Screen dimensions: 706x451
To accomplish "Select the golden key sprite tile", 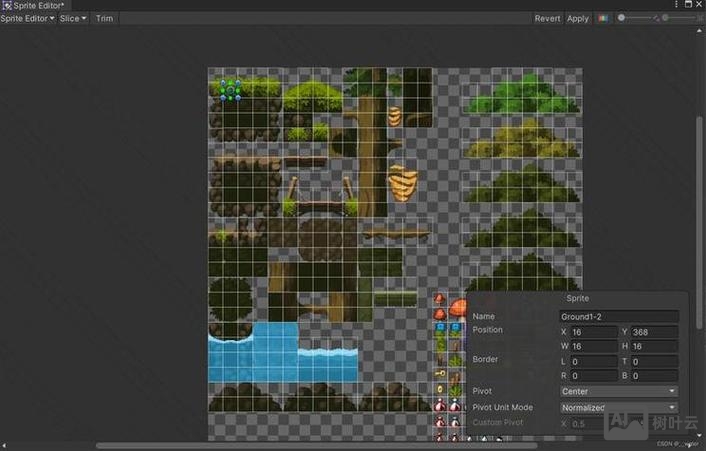I will pyautogui.click(x=440, y=372).
